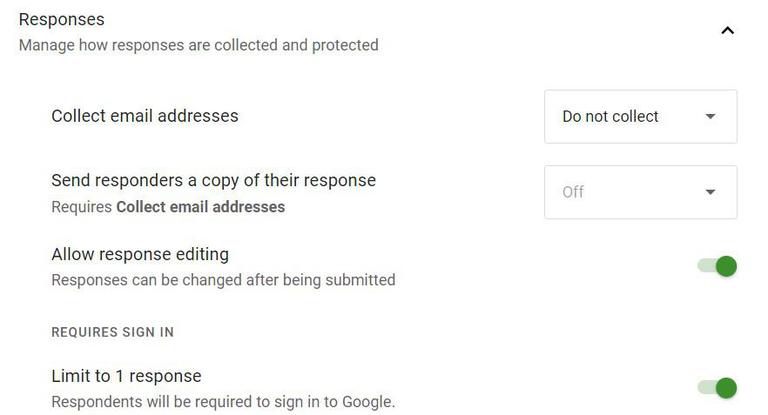The image size is (768, 415).
Task: Click "Responses can be changed after being submitted" text
Action: tap(223, 280)
